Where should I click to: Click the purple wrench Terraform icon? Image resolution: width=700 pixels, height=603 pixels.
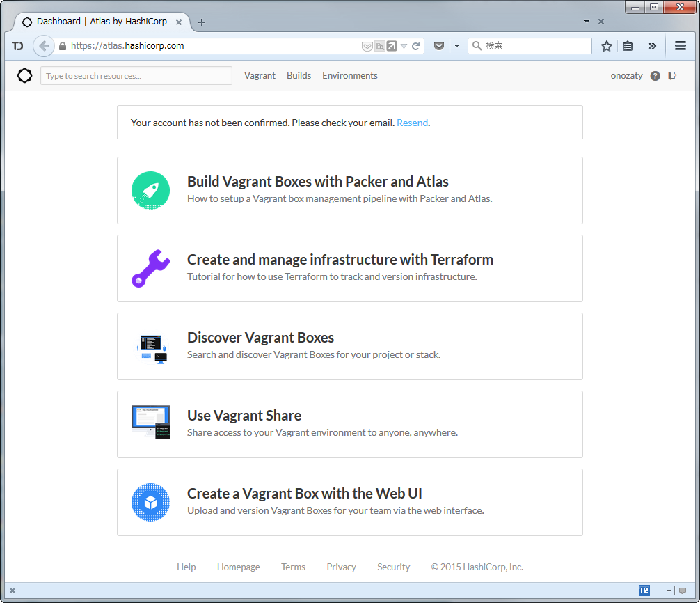coord(150,269)
